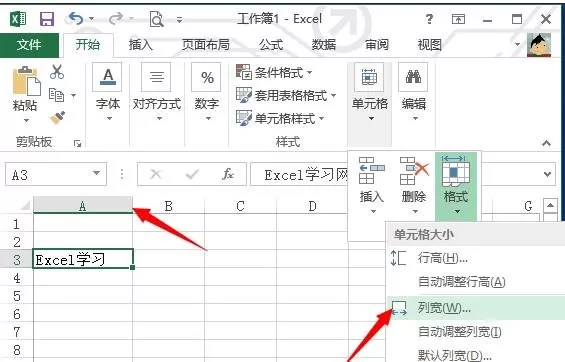Open the 文件 menu
The height and width of the screenshot is (362, 565).
pyautogui.click(x=29, y=45)
